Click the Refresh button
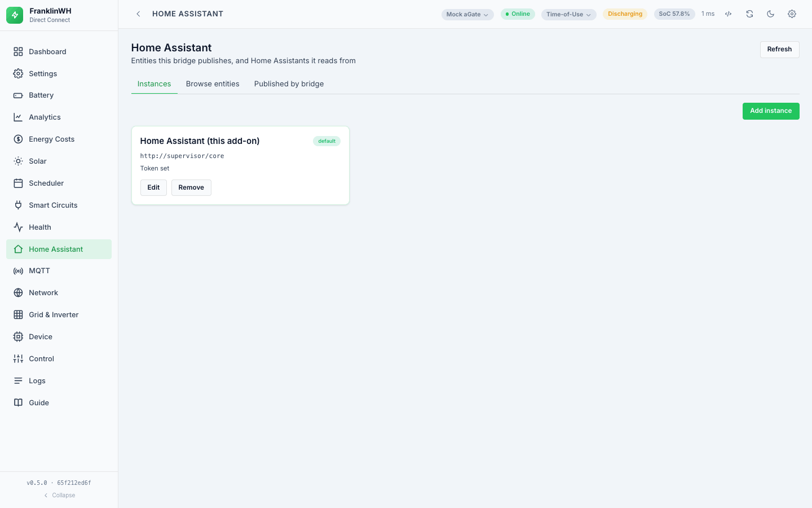The width and height of the screenshot is (812, 508). pos(779,50)
